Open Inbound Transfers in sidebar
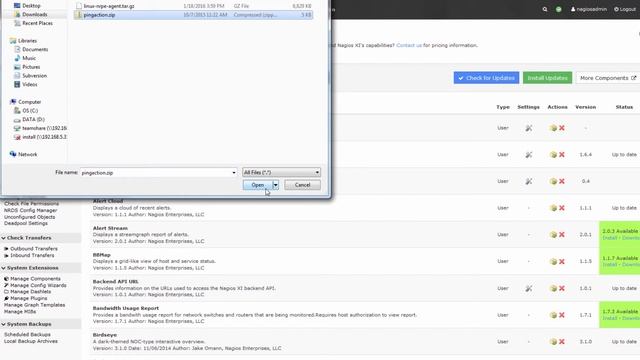Image resolution: width=640 pixels, height=360 pixels. 32,255
